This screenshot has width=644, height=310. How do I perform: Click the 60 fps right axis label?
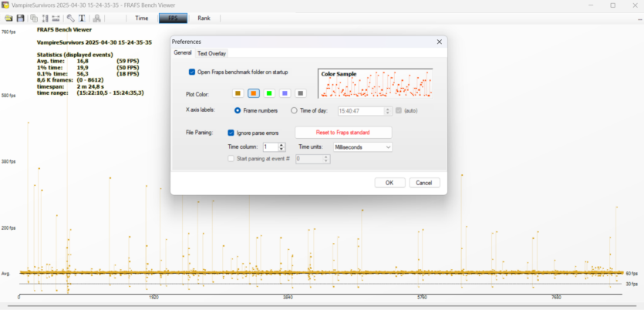632,274
